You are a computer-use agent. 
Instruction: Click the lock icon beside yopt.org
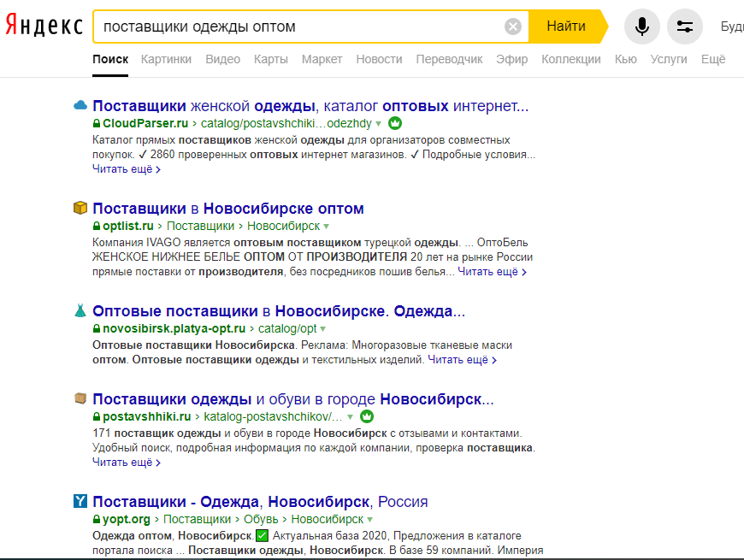[x=97, y=519]
